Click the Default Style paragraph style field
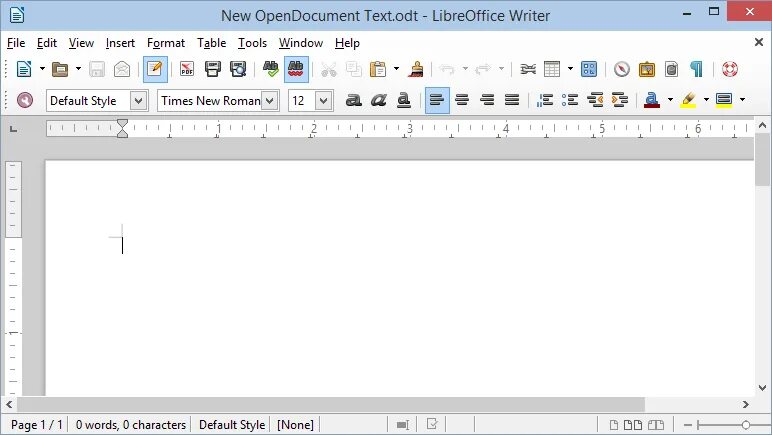Image resolution: width=772 pixels, height=435 pixels. tap(89, 101)
